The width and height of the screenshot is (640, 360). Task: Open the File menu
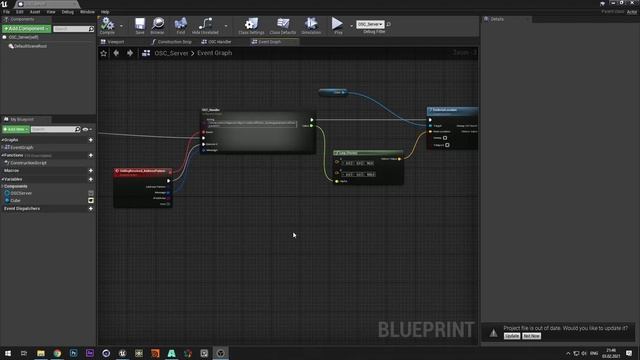point(6,12)
